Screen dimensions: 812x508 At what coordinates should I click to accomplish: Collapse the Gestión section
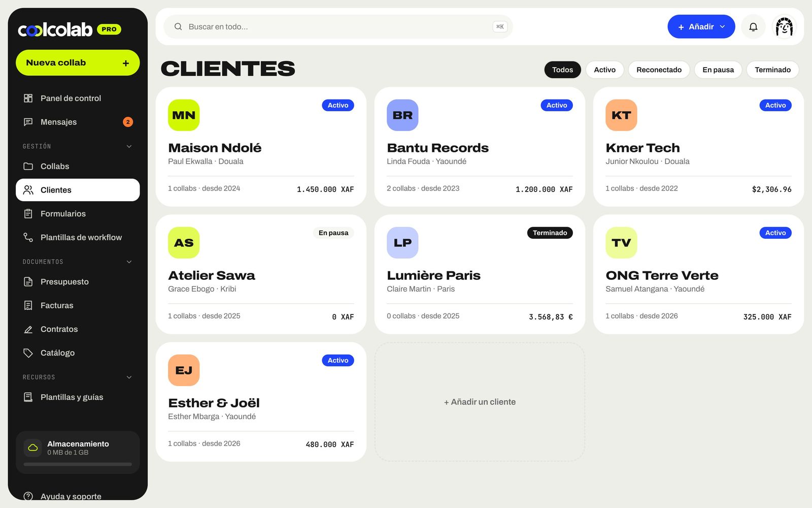(129, 146)
